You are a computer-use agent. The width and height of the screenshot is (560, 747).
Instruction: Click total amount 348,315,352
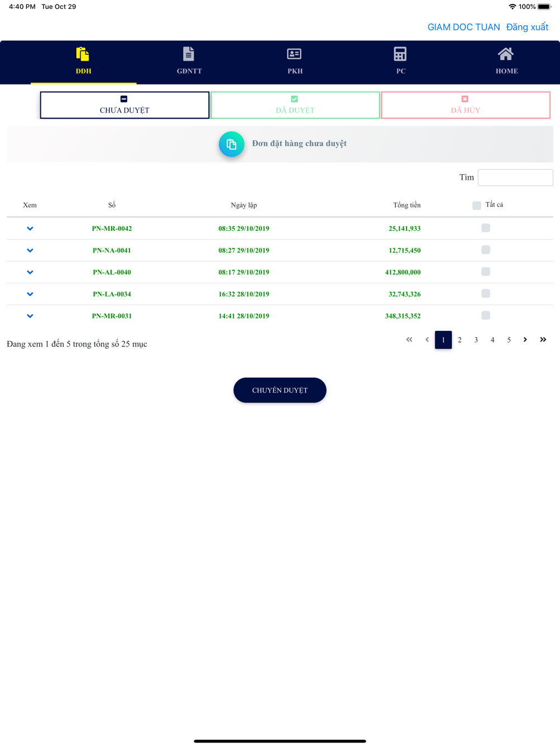(x=403, y=316)
